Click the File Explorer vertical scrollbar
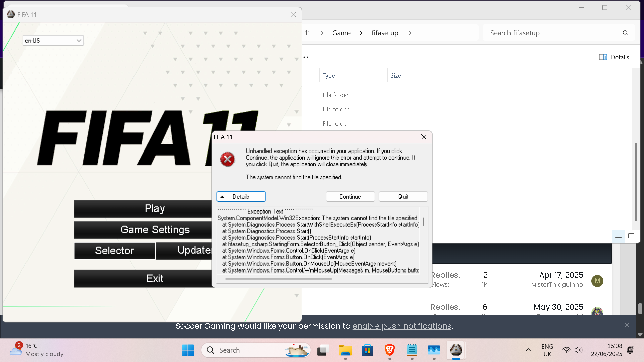The width and height of the screenshot is (644, 362). click(636, 182)
